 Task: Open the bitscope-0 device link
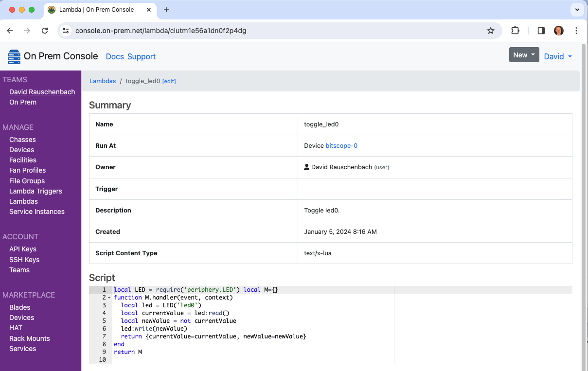tap(341, 145)
